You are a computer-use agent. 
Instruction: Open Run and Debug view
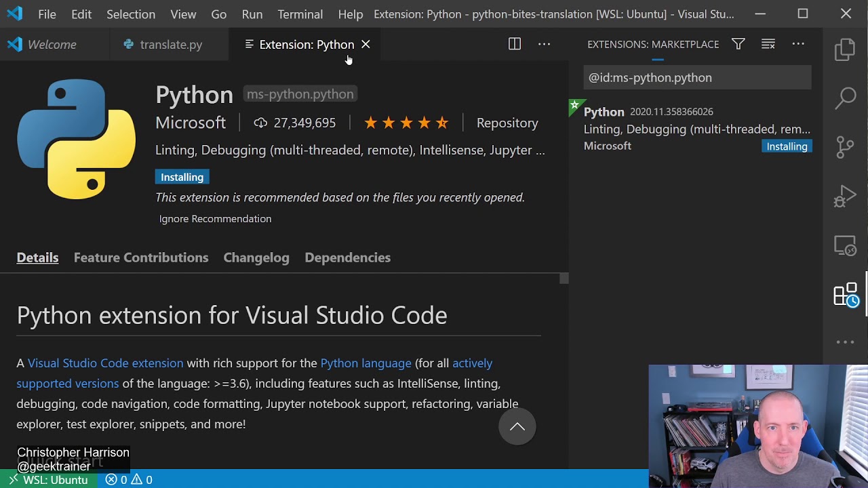point(845,197)
